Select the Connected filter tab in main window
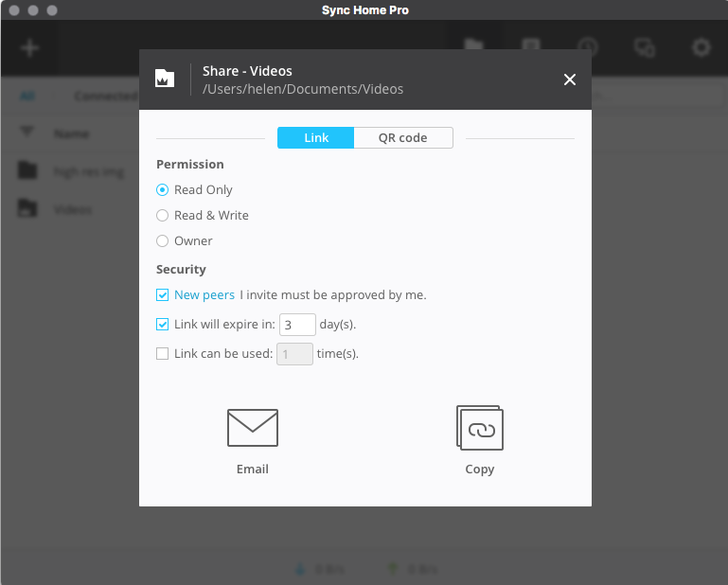728x585 pixels. pyautogui.click(x=106, y=97)
